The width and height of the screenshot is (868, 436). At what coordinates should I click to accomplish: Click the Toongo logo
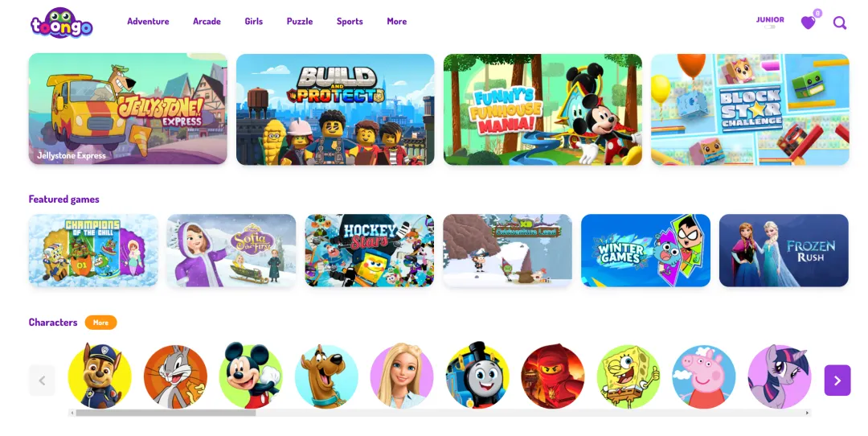pyautogui.click(x=61, y=23)
